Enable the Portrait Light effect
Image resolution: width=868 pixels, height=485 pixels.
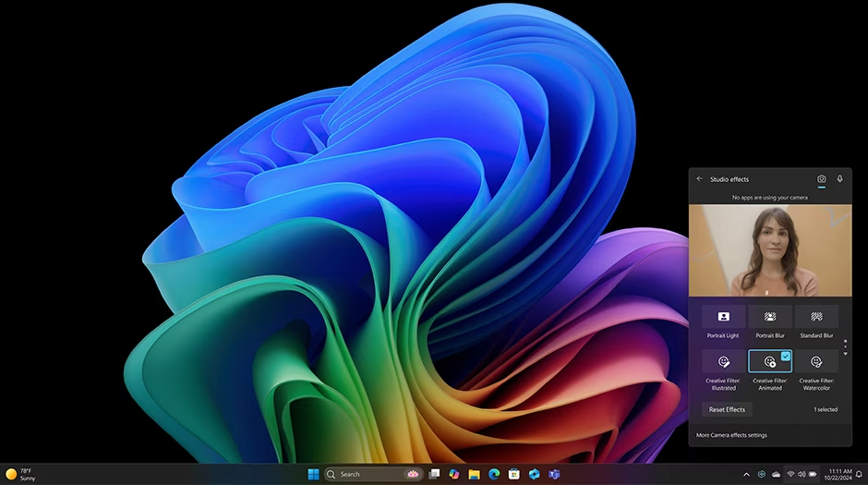(723, 317)
